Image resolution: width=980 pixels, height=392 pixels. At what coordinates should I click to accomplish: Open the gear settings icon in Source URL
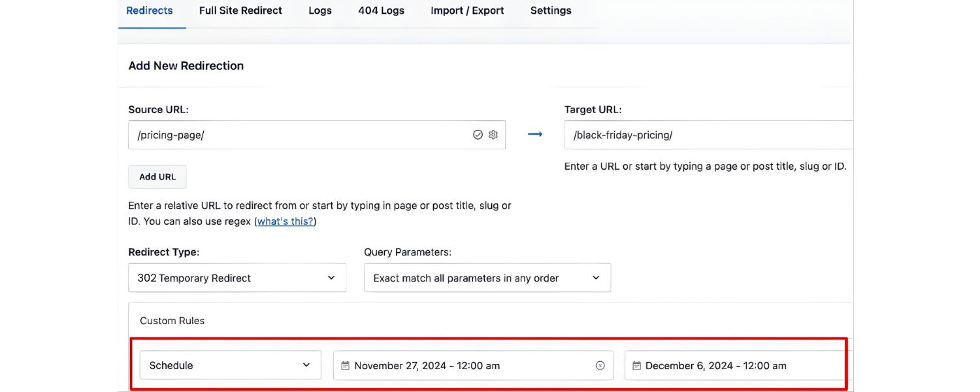(493, 135)
